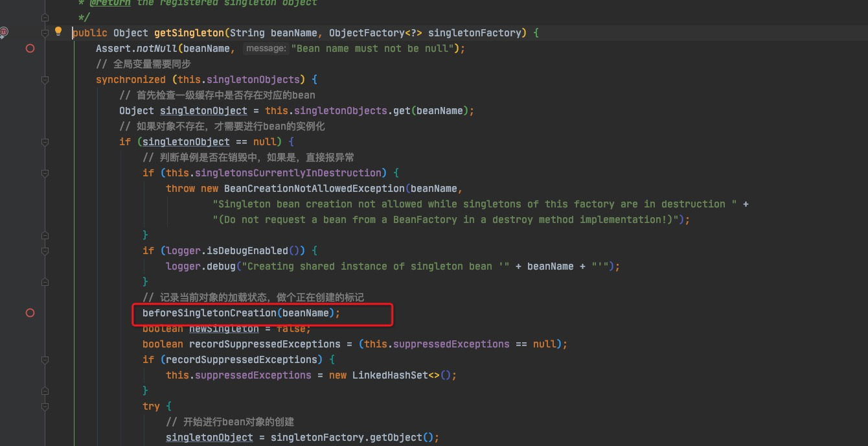
Task: Click fold end marker after the throw statement
Action: tap(45, 235)
